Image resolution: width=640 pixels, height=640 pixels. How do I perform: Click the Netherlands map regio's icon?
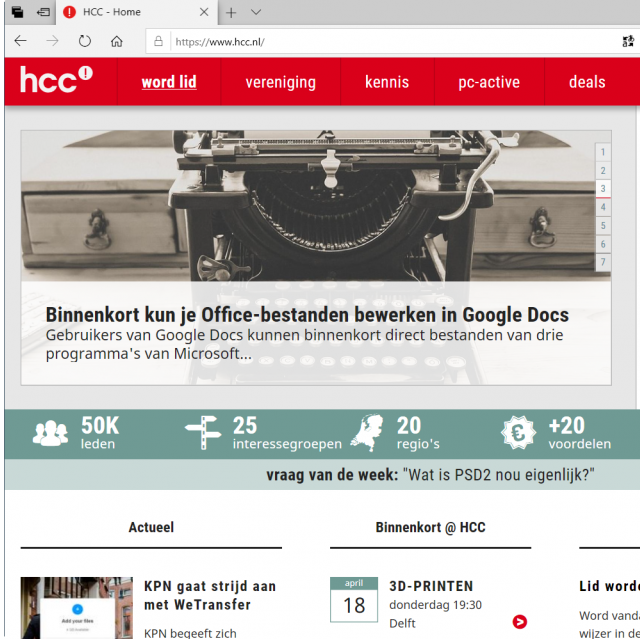367,433
